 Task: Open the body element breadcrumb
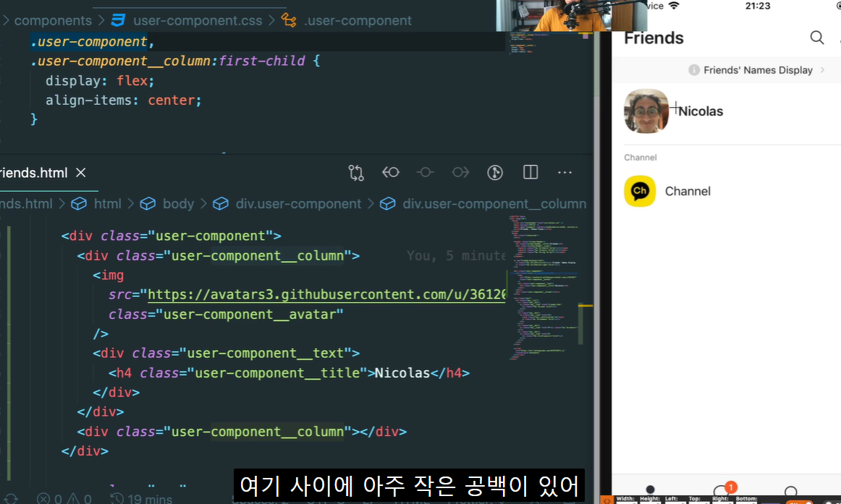(x=178, y=203)
